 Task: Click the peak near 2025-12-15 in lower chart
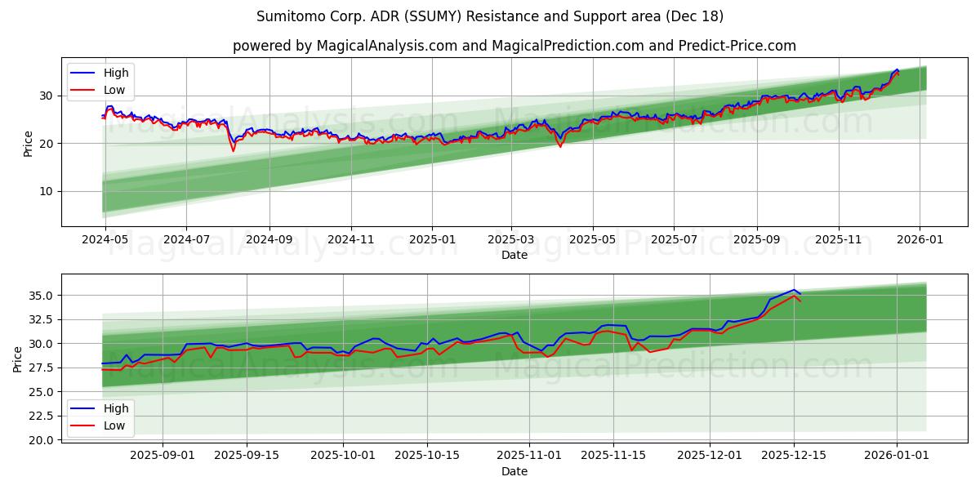click(x=794, y=291)
